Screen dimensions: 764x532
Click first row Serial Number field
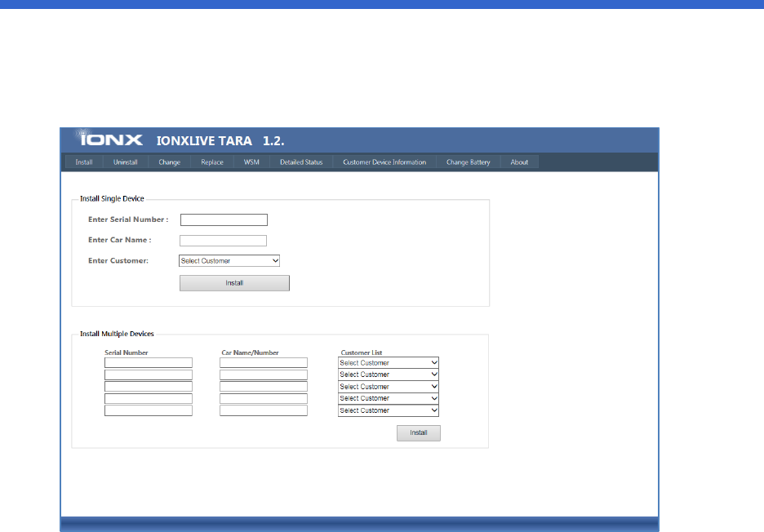tap(148, 363)
